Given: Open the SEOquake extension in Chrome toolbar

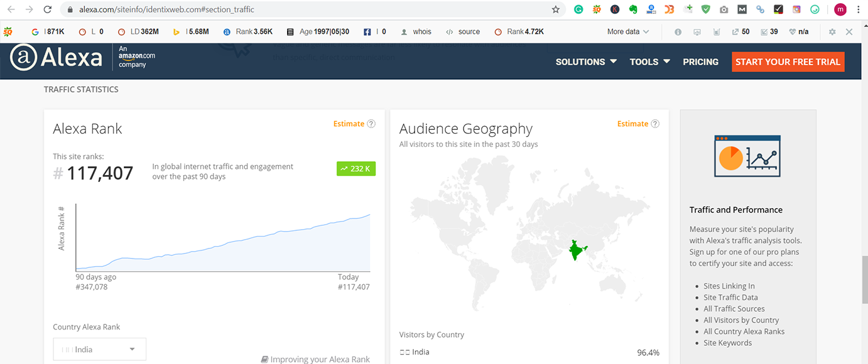Looking at the screenshot, I should pyautogui.click(x=597, y=9).
